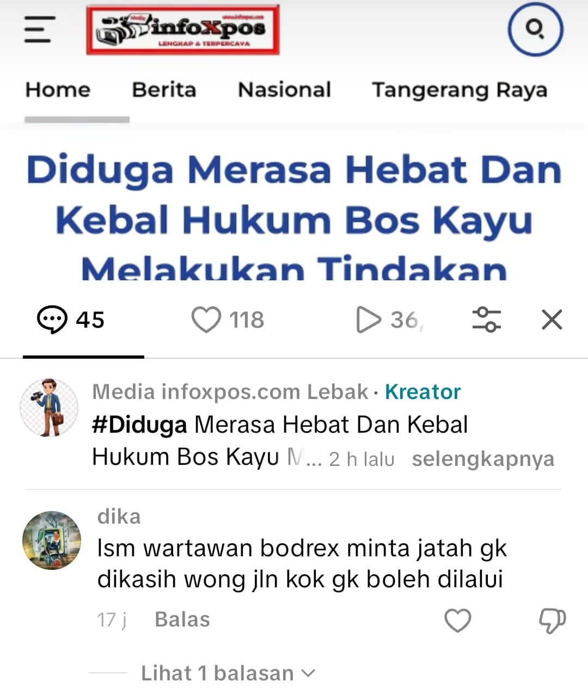Open dika's profile avatar
The height and width of the screenshot is (700, 588).
52,540
